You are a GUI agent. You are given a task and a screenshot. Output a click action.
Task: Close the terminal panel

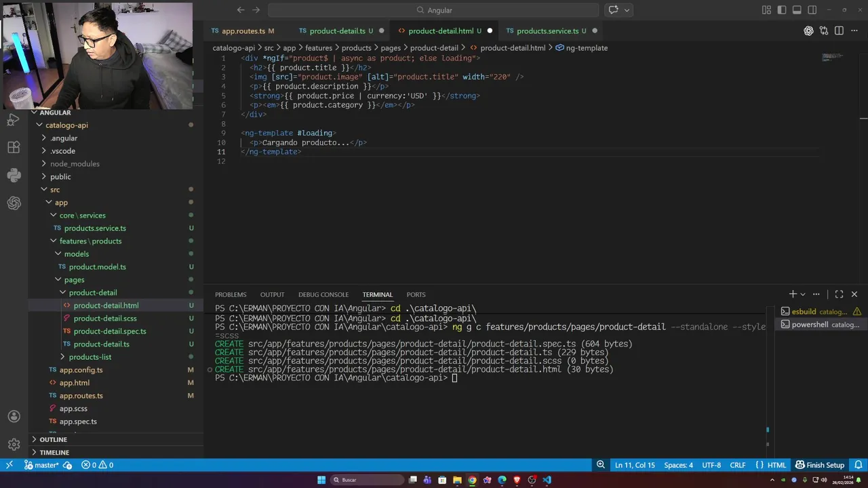[854, 294]
